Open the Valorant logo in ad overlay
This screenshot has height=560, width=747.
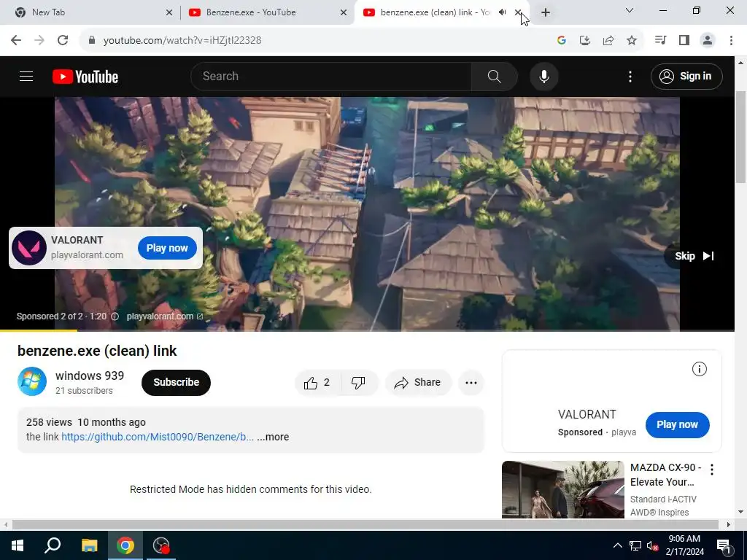(x=29, y=248)
